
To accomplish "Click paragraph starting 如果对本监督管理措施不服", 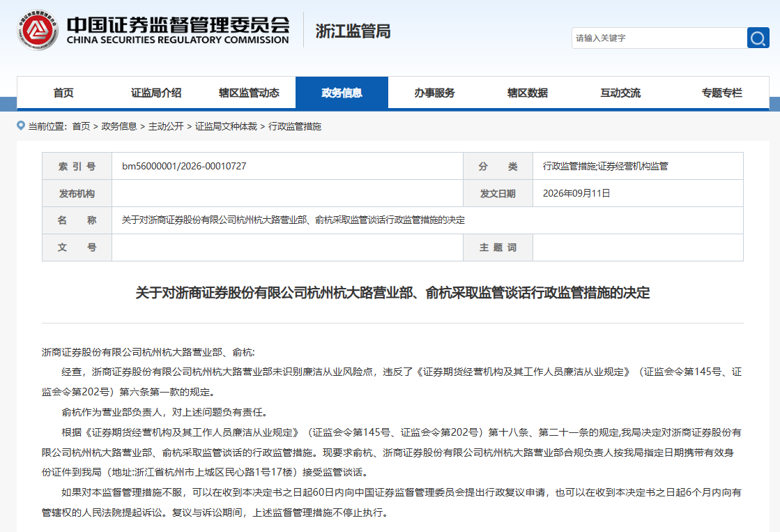I will (392, 503).
